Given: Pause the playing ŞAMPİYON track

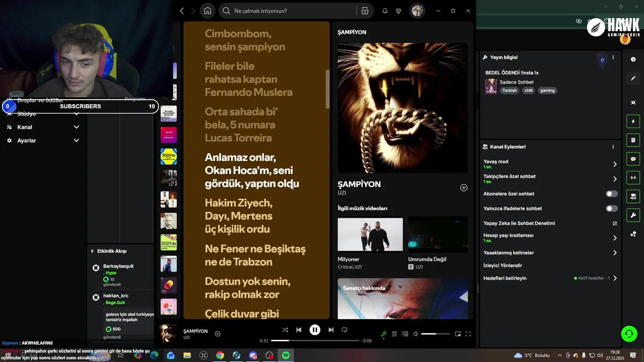Looking at the screenshot, I should (x=315, y=330).
